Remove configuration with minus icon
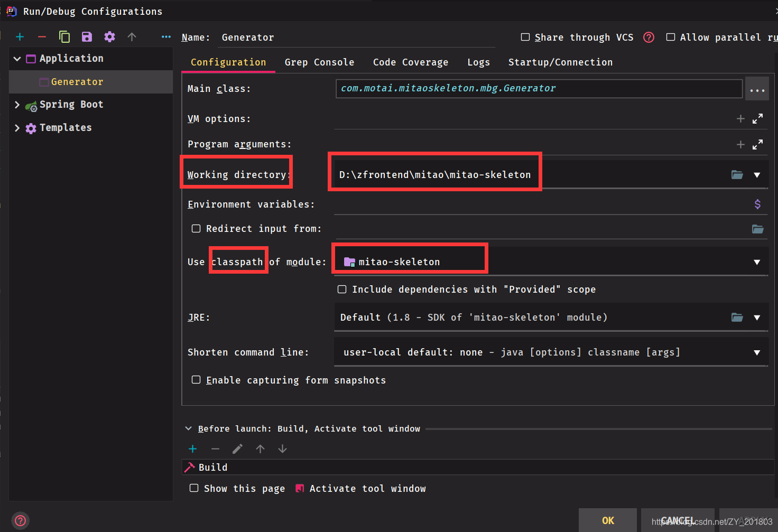778x532 pixels. click(x=42, y=37)
